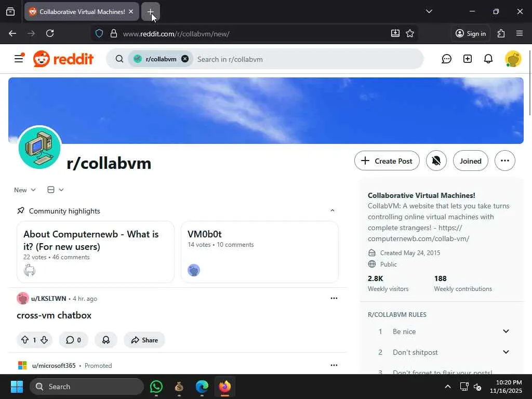Screen dimensions: 532x399
Task: Open options for microsoft365 promoted post
Action: pyautogui.click(x=334, y=365)
